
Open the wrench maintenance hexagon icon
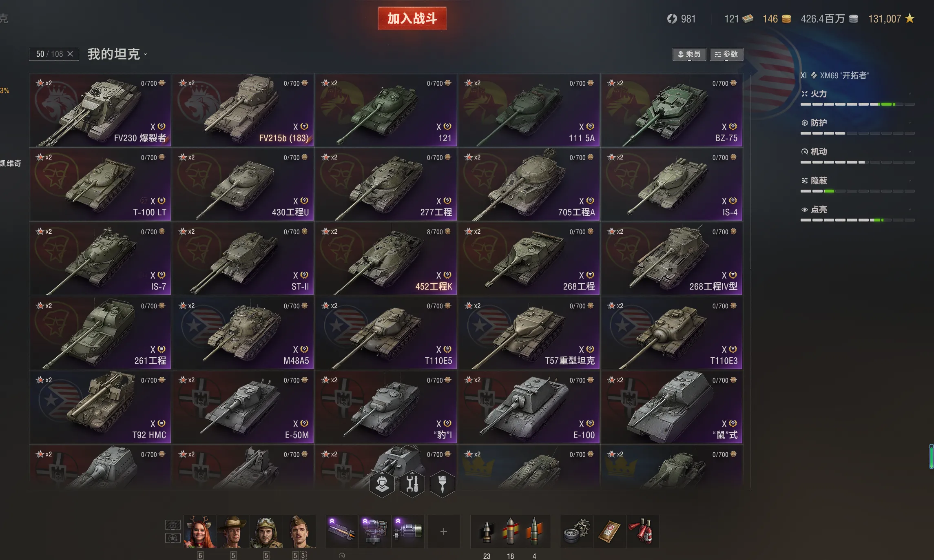[x=412, y=484]
